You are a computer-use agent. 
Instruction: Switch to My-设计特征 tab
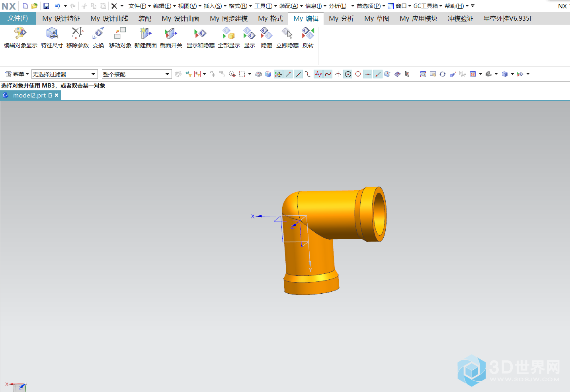pyautogui.click(x=61, y=18)
